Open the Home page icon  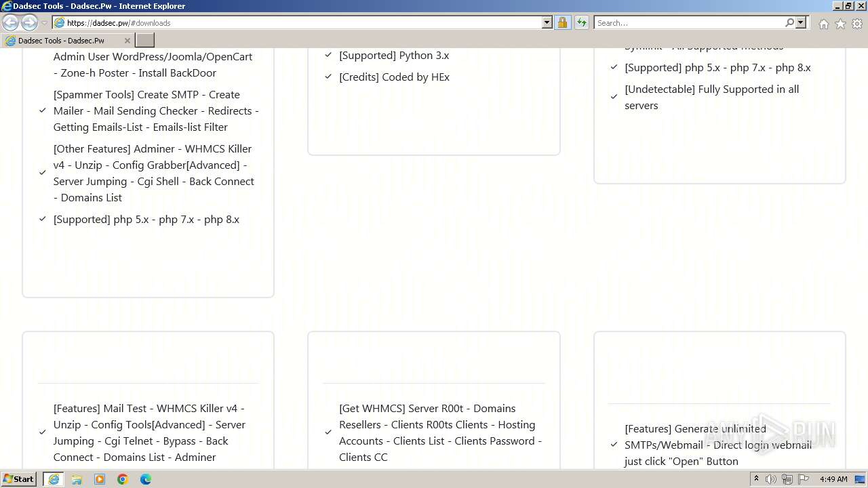823,24
